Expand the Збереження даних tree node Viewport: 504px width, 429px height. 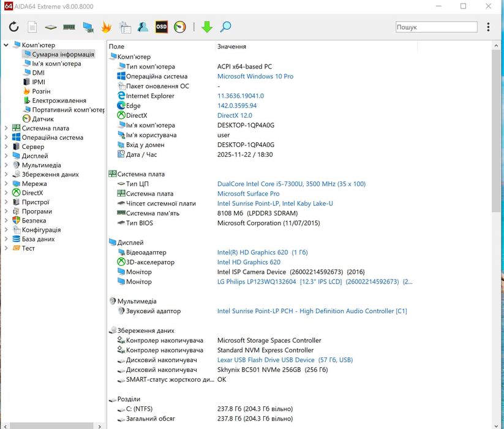[x=6, y=174]
